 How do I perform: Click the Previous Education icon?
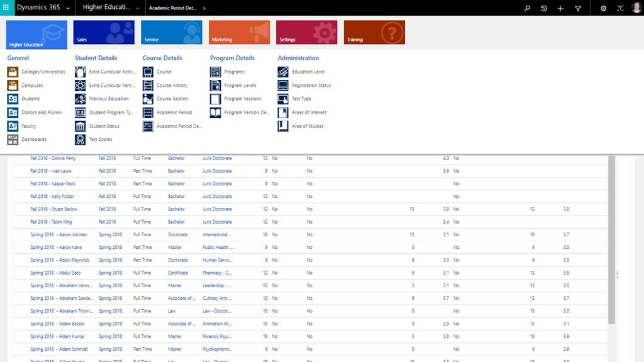pyautogui.click(x=80, y=99)
